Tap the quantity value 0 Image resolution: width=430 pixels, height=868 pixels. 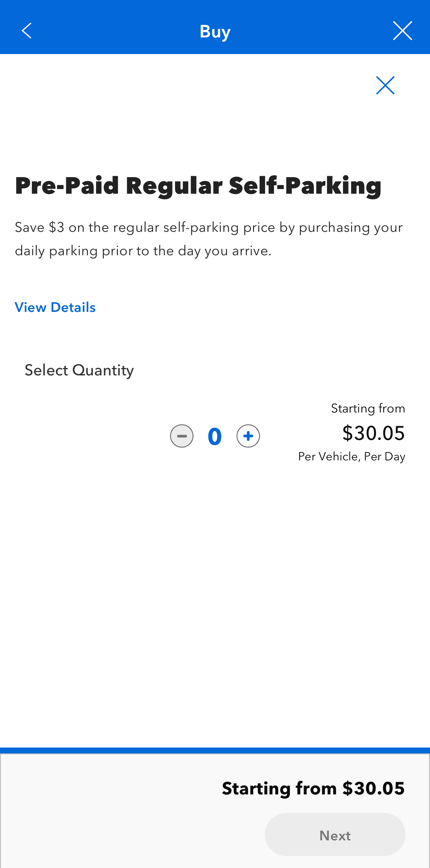click(x=215, y=436)
